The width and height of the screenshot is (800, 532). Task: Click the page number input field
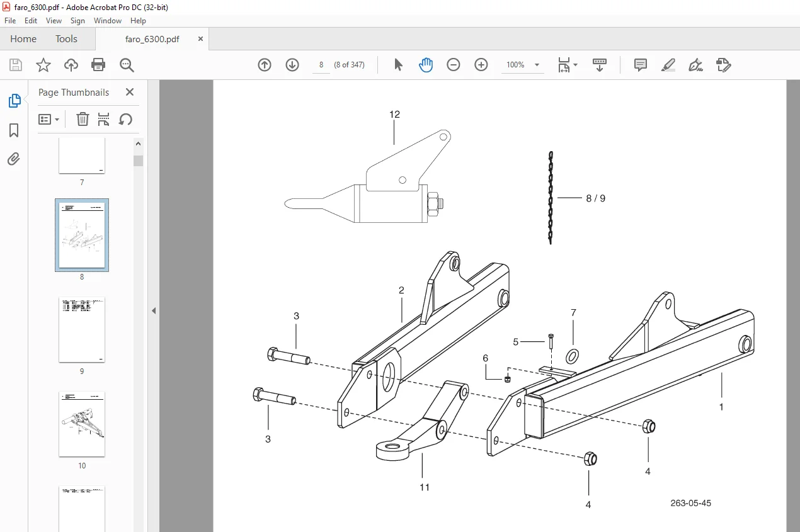(x=321, y=65)
